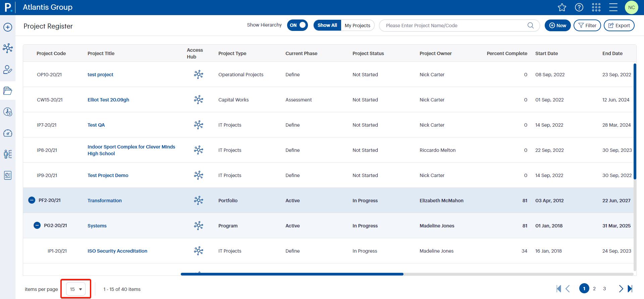Select the Show All tab
644x299 pixels.
point(327,25)
